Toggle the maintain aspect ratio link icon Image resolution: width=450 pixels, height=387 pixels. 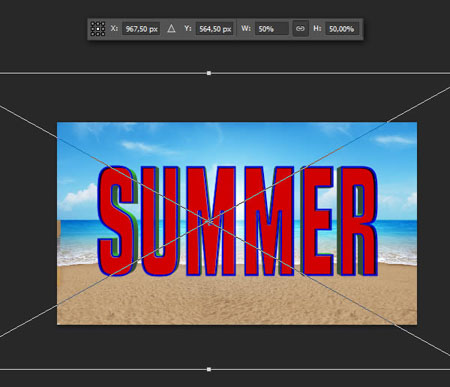300,29
